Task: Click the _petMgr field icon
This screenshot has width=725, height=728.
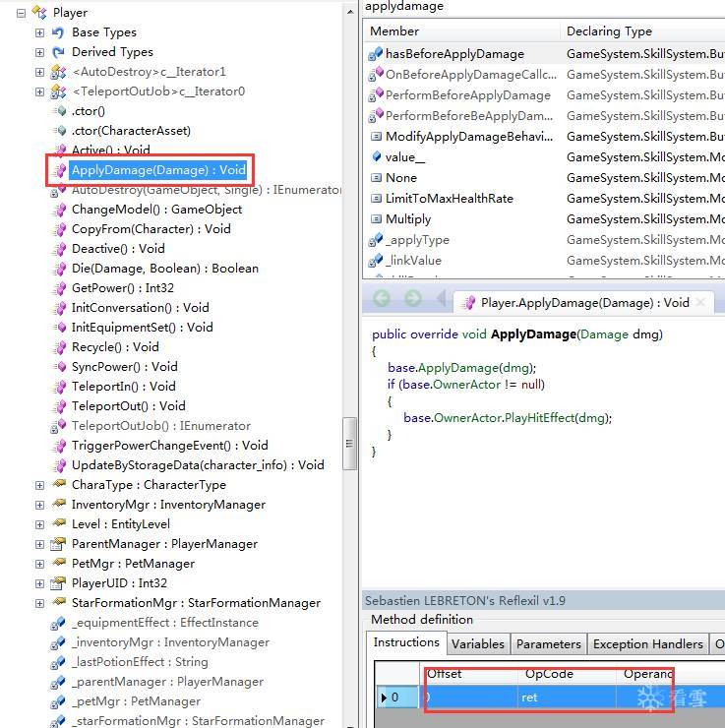Action: [x=58, y=701]
